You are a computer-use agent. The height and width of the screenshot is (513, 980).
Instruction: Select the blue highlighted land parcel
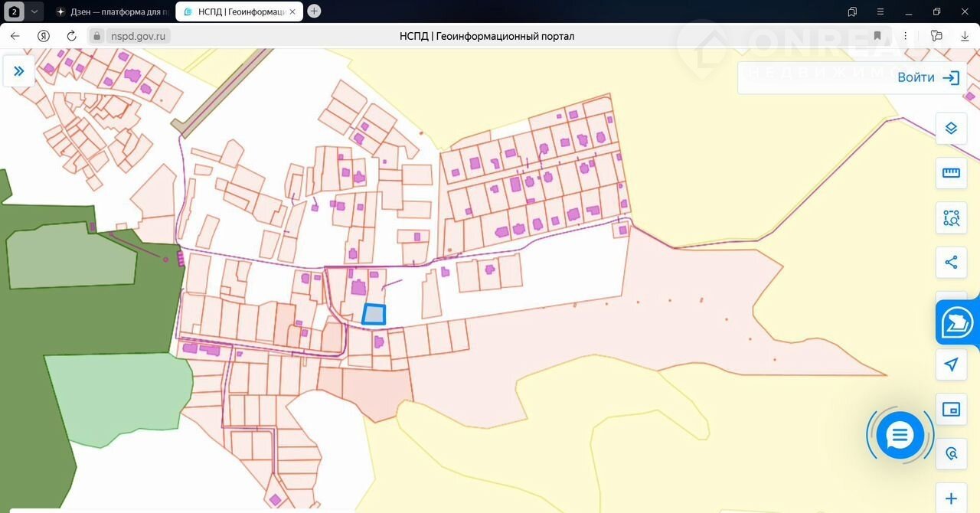coord(374,315)
